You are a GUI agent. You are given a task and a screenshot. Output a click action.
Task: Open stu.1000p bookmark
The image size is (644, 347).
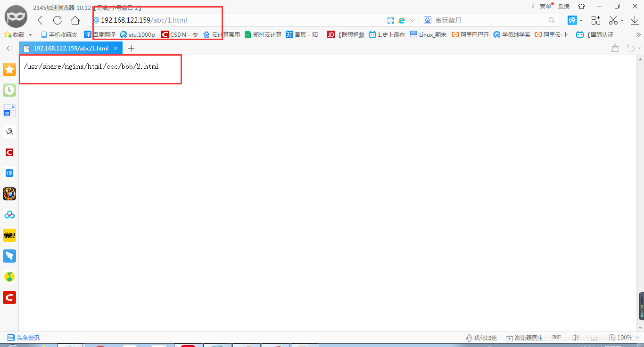[138, 34]
